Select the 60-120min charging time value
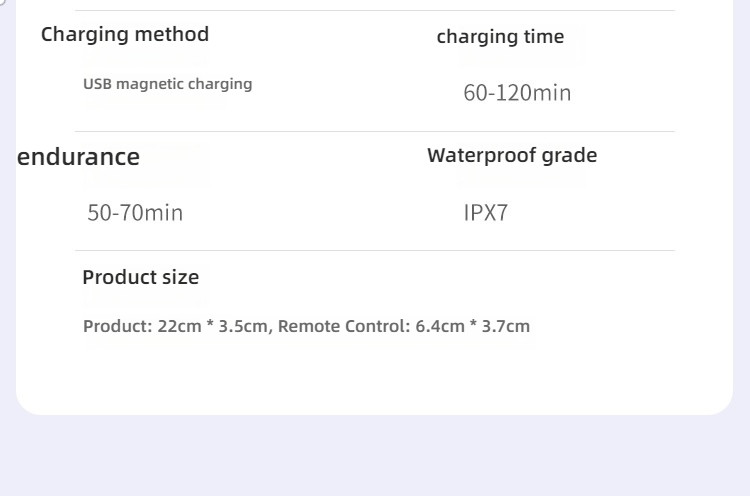Image resolution: width=750 pixels, height=496 pixels. (517, 93)
